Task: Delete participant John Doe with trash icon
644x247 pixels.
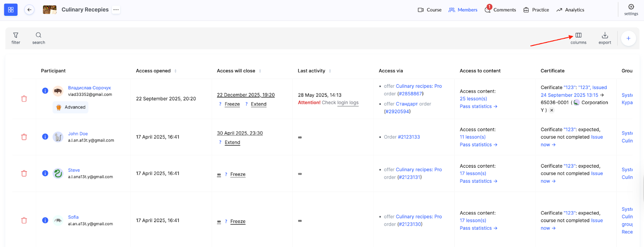Action: (24, 137)
